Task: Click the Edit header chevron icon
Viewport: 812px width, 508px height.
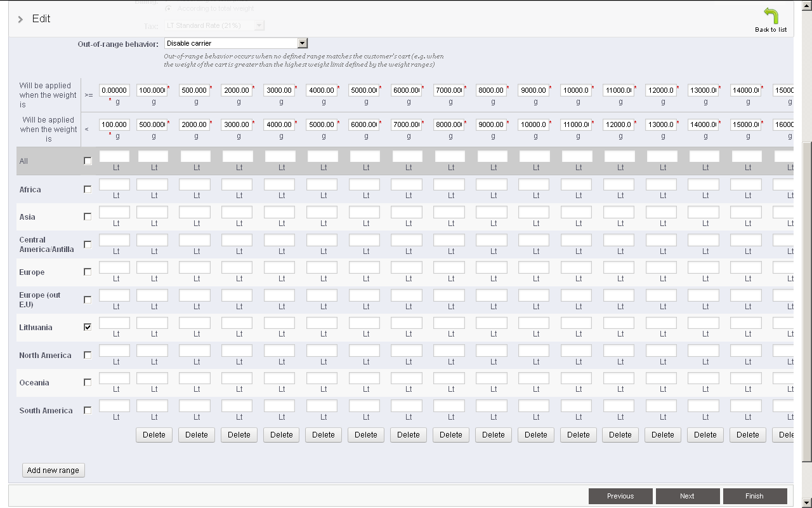Action: point(20,19)
